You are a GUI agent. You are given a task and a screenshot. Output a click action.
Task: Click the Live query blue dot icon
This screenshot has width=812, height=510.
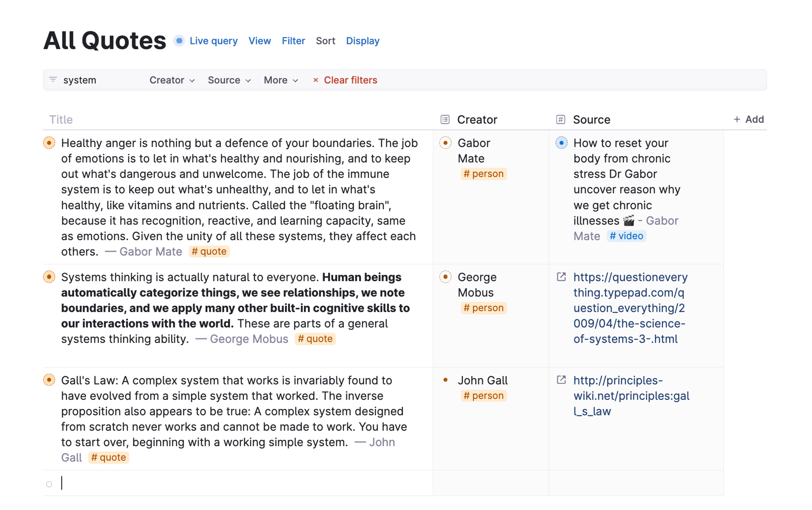point(179,41)
